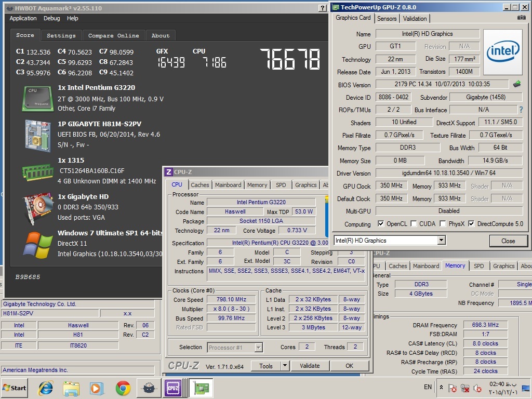
Task: Click the GPU-Z Name field Intel(R) HD Graphics
Action: (x=427, y=34)
